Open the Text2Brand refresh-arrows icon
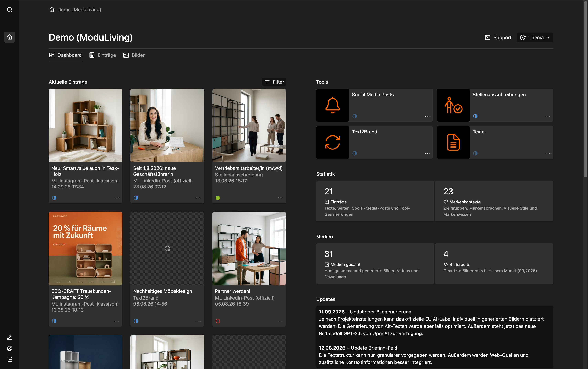588x369 pixels. point(333,142)
